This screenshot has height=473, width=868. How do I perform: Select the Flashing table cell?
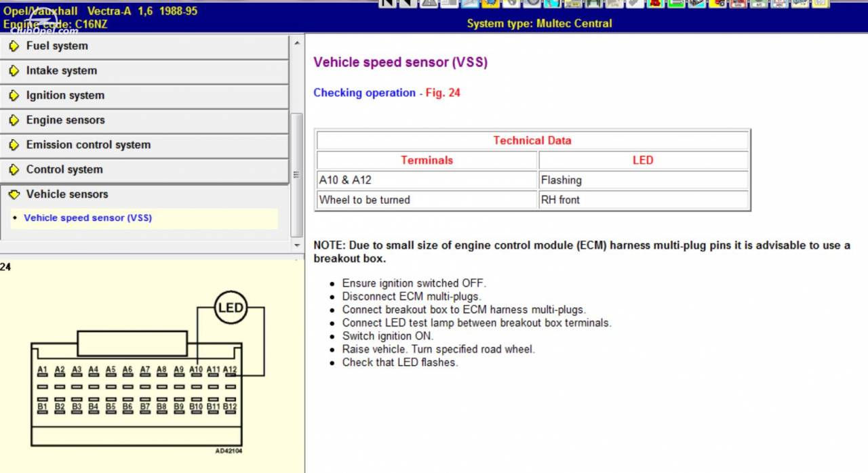[643, 180]
